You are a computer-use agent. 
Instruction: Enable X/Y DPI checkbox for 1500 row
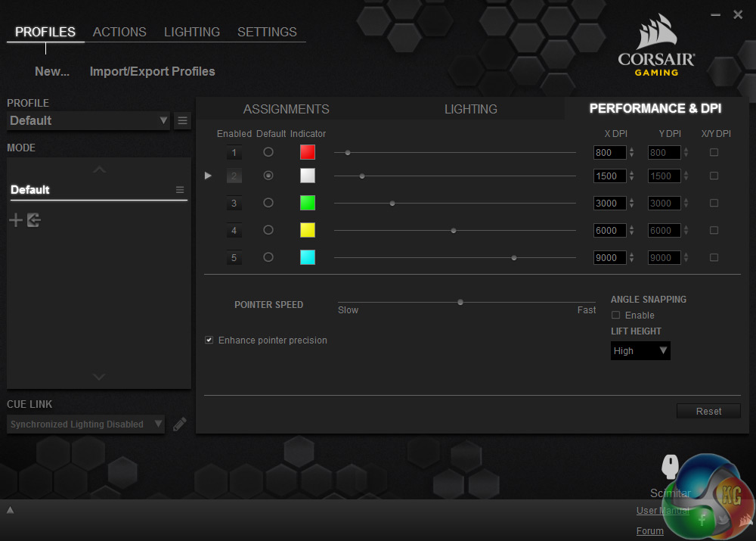coord(714,176)
